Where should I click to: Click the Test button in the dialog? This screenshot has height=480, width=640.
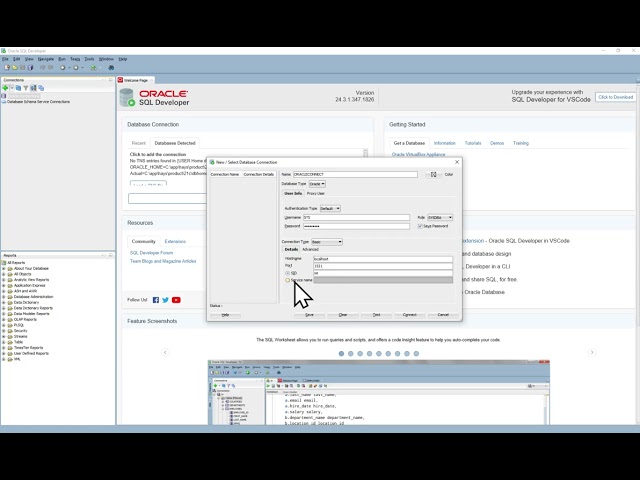click(x=376, y=315)
